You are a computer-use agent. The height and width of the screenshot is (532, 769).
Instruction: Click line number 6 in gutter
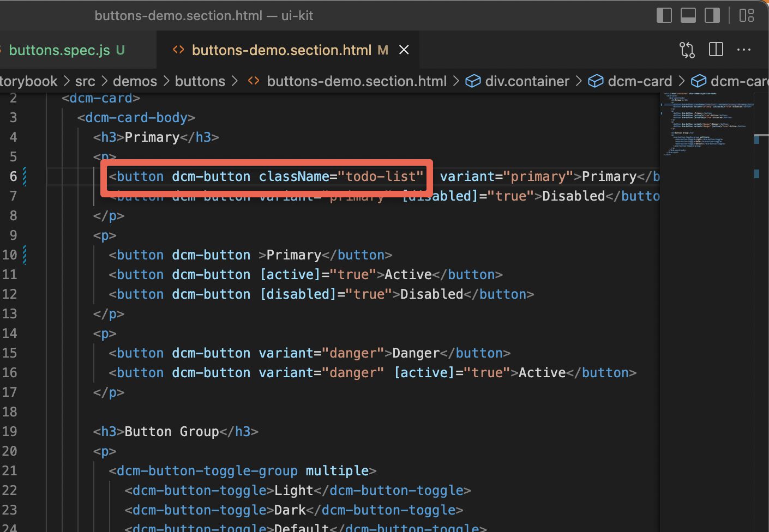pos(13,177)
